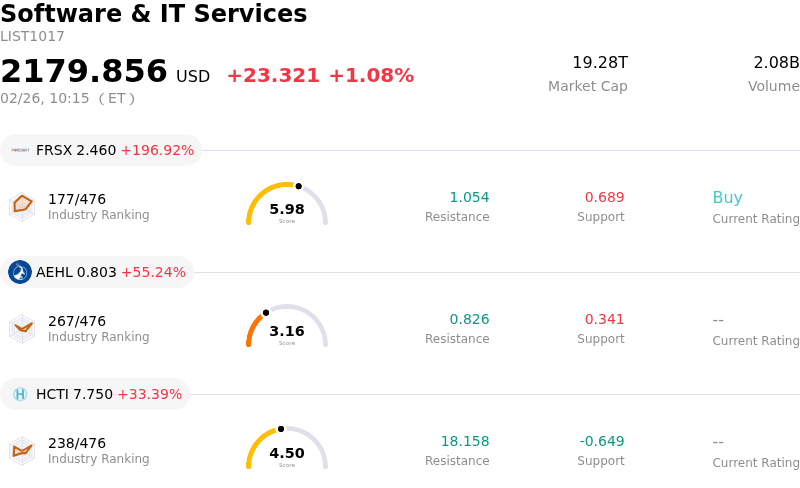Image resolution: width=800 pixels, height=488 pixels.
Task: Click the AEHL blue circular logo
Action: coord(20,272)
